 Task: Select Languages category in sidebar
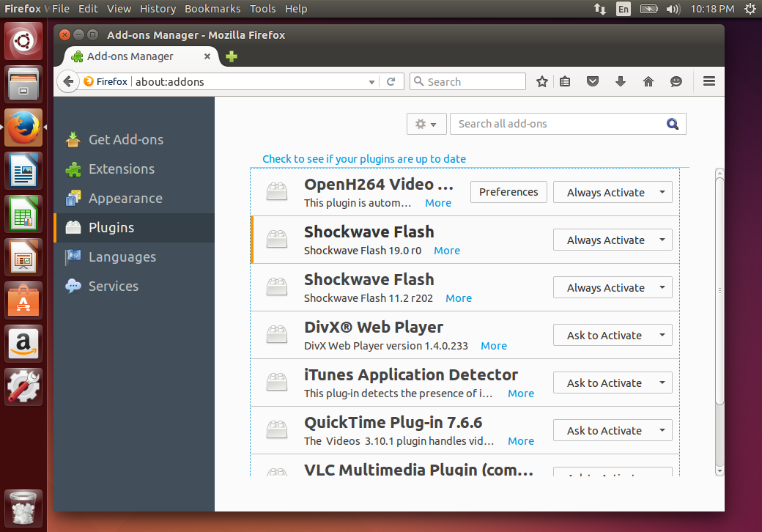[134, 257]
